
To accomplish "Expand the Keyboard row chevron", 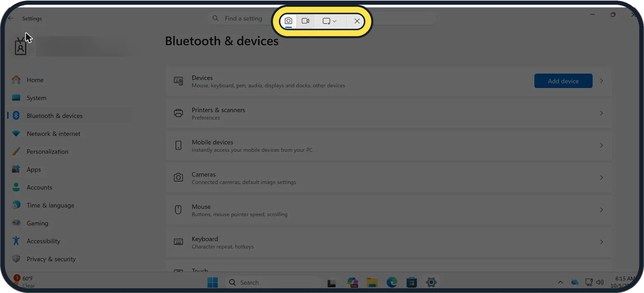I will click(601, 242).
